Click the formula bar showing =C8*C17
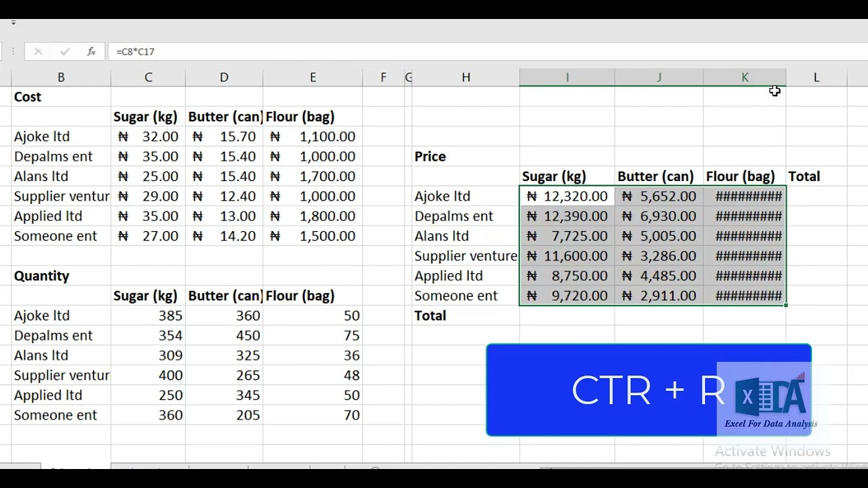 488,52
